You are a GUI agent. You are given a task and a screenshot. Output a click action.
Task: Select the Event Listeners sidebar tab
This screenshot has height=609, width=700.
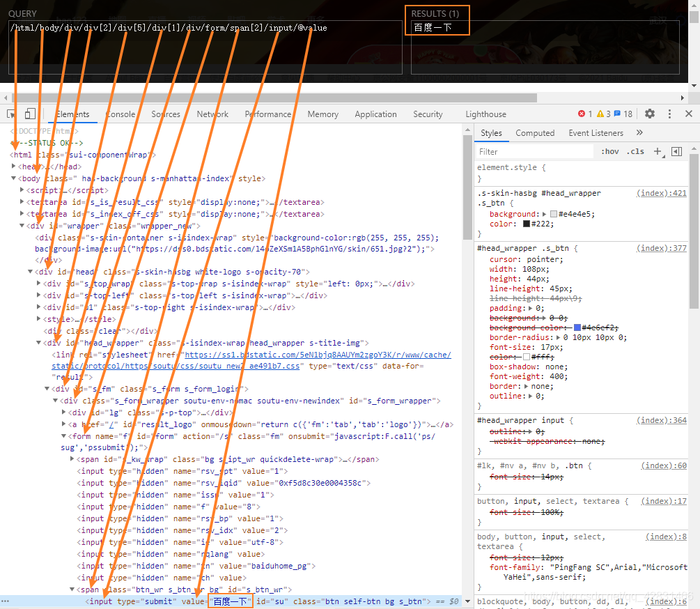pos(596,133)
